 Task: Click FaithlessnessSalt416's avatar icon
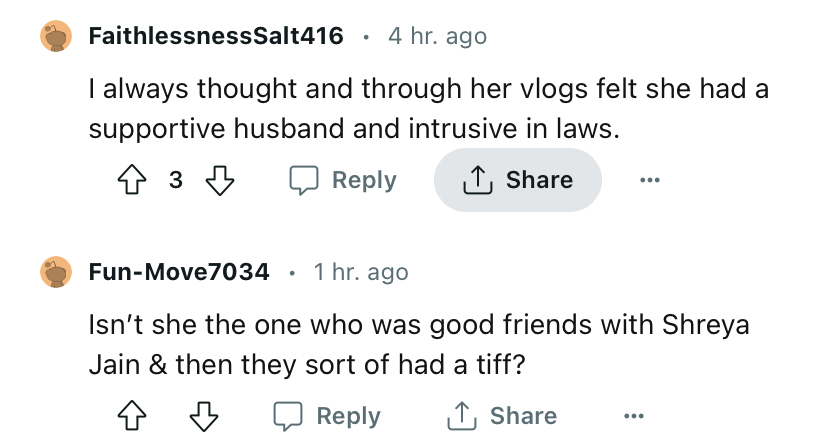(x=56, y=36)
